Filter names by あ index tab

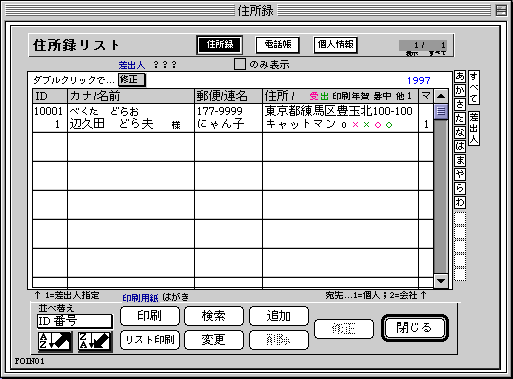[460, 76]
